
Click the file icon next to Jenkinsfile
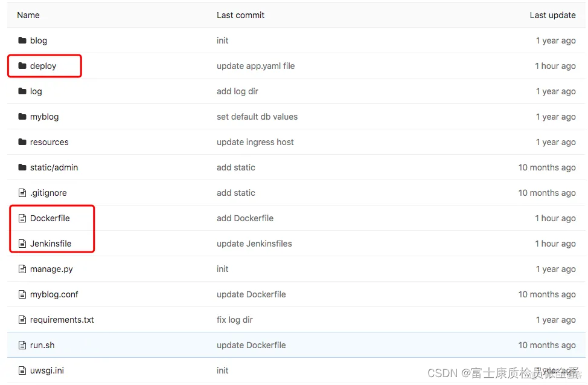pos(22,244)
